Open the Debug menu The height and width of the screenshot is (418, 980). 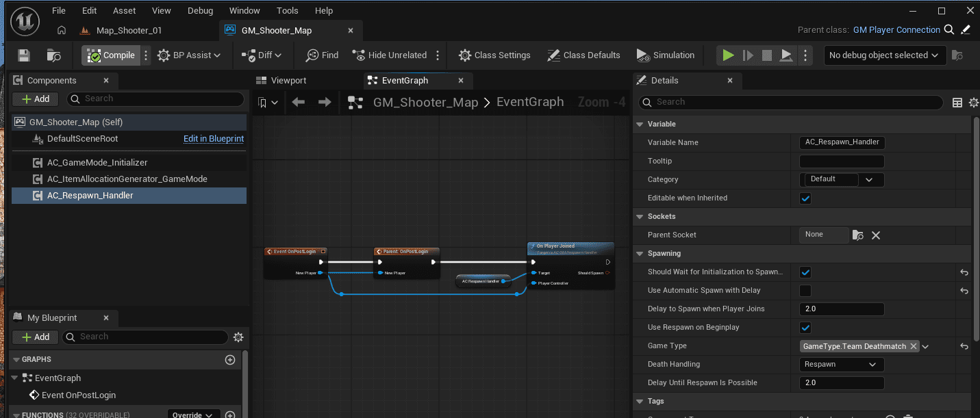coord(200,10)
